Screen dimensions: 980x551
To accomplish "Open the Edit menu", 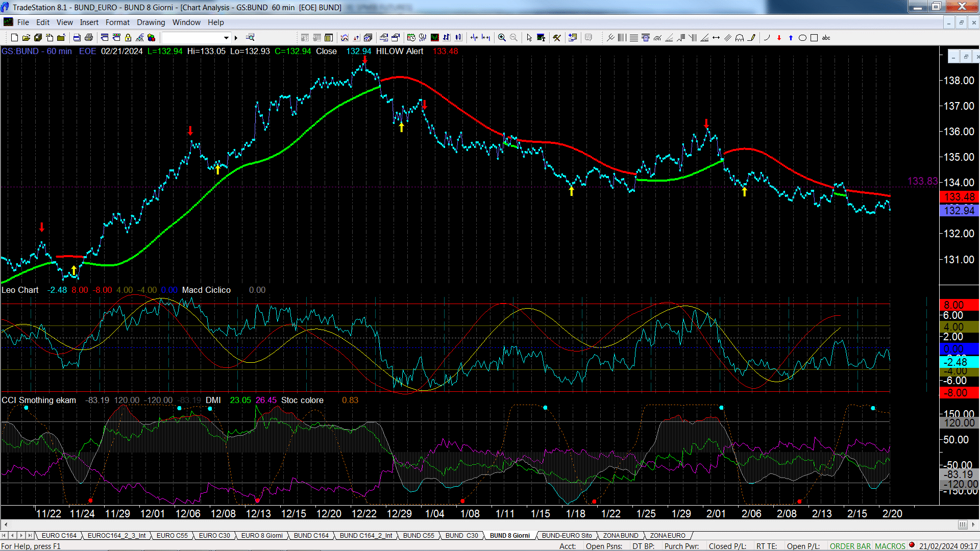I will tap(43, 22).
